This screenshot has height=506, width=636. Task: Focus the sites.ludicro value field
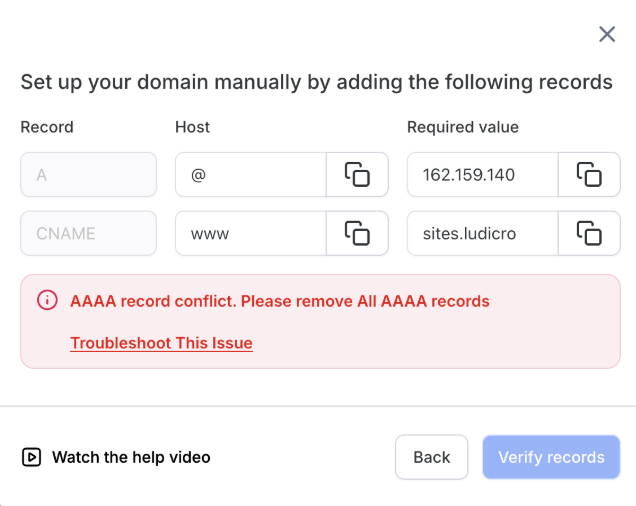(x=482, y=233)
